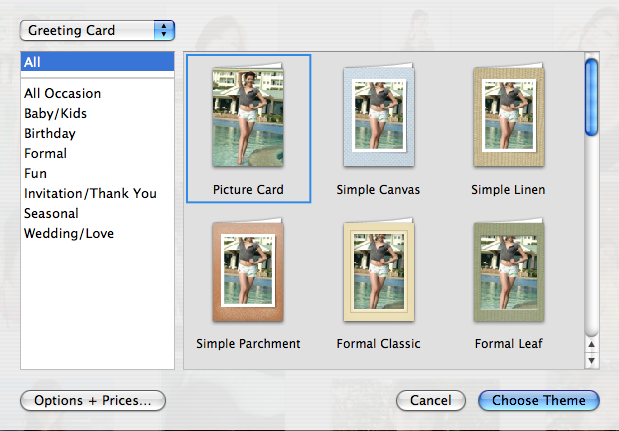Screen dimensions: 619x431
Task: Confirm with Choose Theme button
Action: [x=539, y=401]
